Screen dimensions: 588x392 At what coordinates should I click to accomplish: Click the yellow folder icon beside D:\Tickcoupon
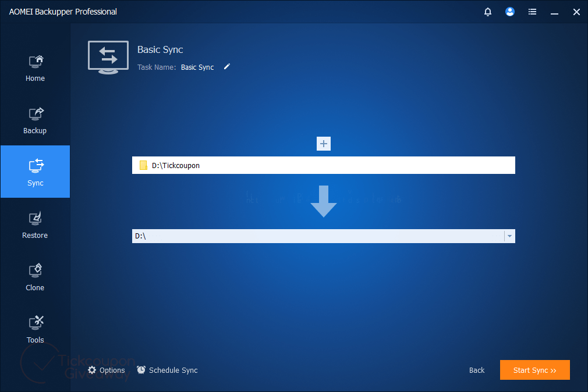click(x=143, y=165)
